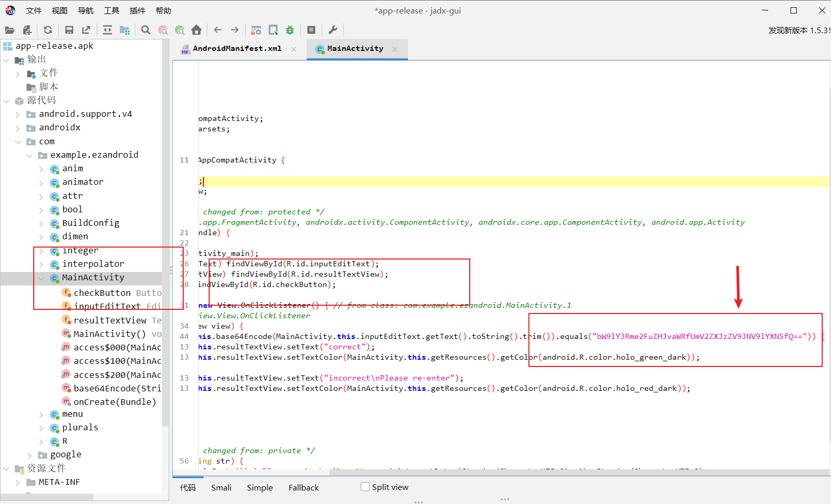Close the AndroidManifest.xml tab
Viewport: 831px width, 504px height.
tap(294, 49)
